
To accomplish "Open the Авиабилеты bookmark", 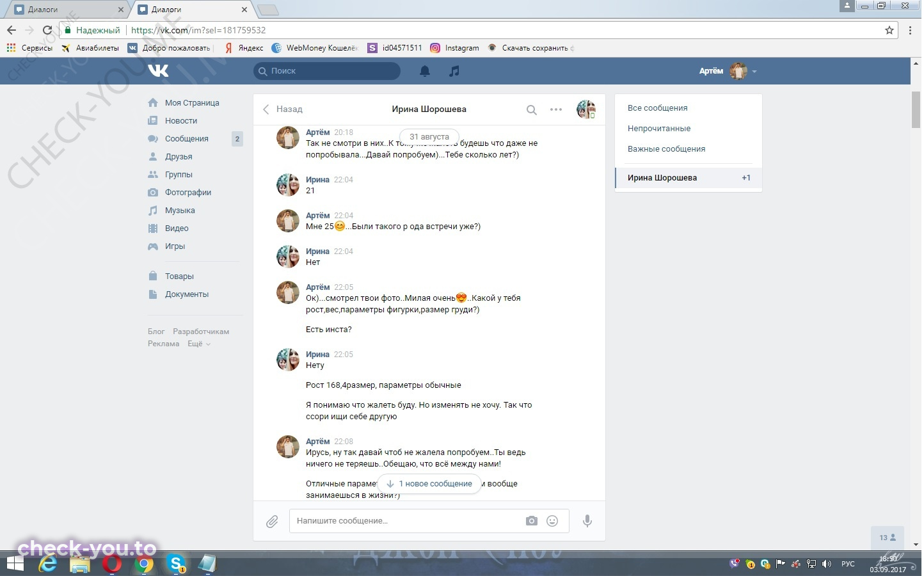I will [90, 48].
